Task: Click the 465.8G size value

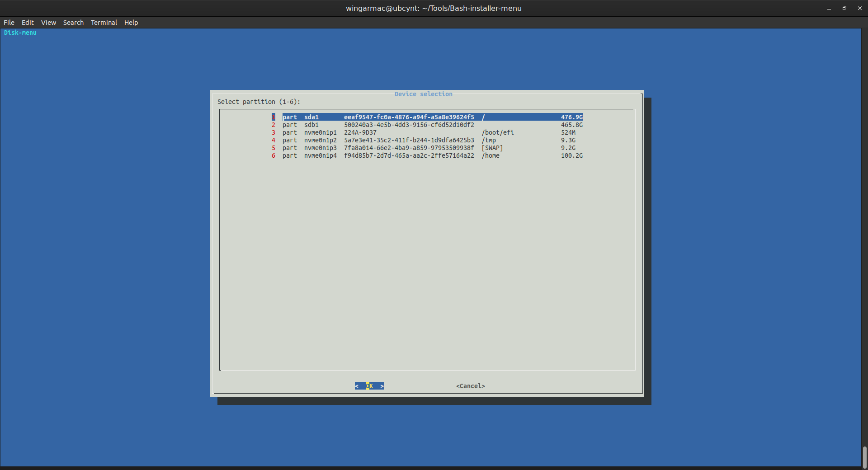Action: point(572,125)
